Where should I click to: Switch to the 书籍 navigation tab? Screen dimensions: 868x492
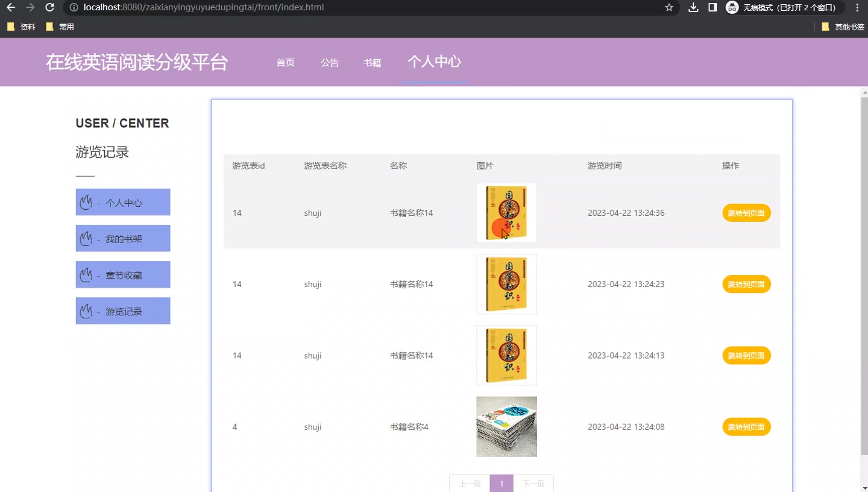coord(373,62)
